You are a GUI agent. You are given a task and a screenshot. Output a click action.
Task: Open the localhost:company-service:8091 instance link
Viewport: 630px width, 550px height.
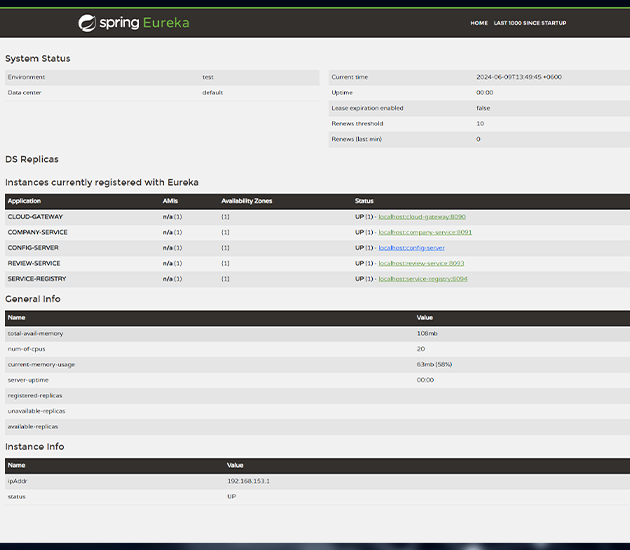(424, 232)
